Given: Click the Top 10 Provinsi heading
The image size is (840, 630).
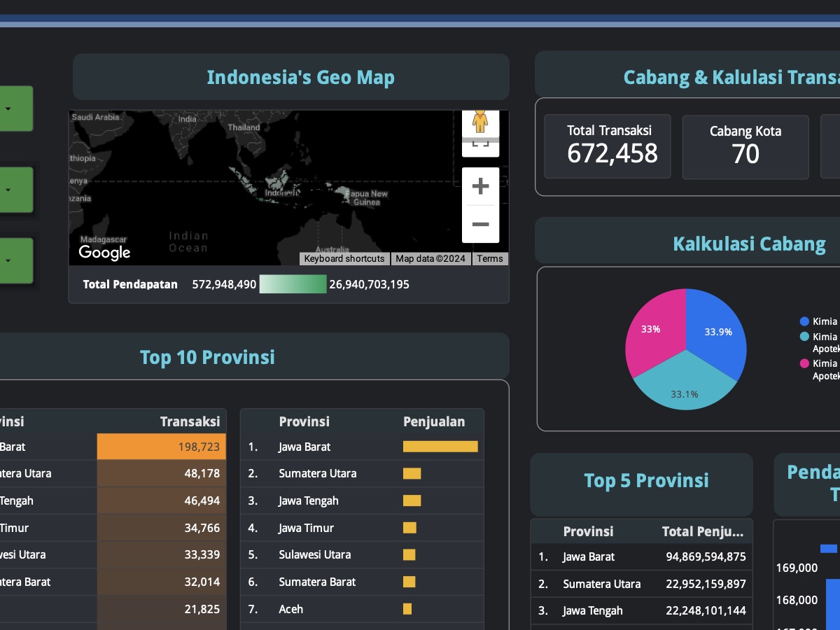Looking at the screenshot, I should coord(207,357).
